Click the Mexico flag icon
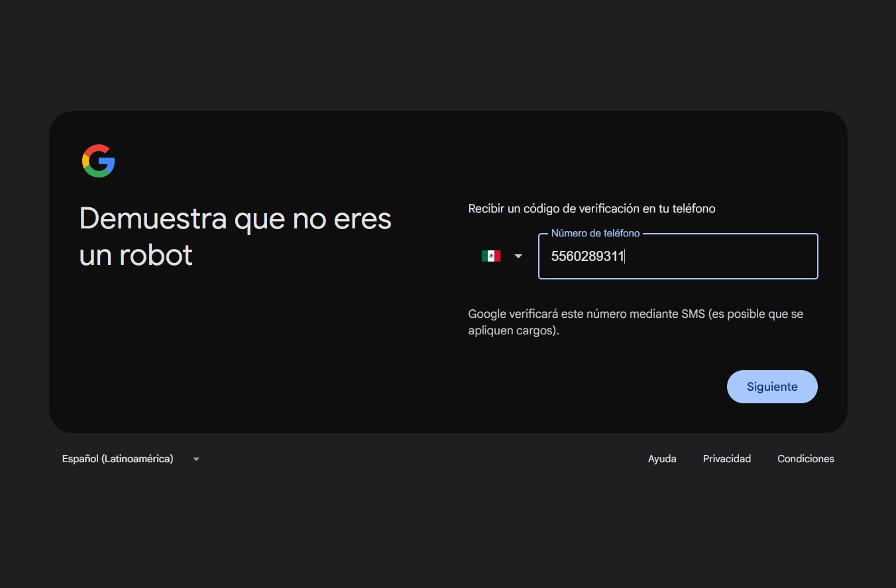This screenshot has width=896, height=588. click(491, 256)
